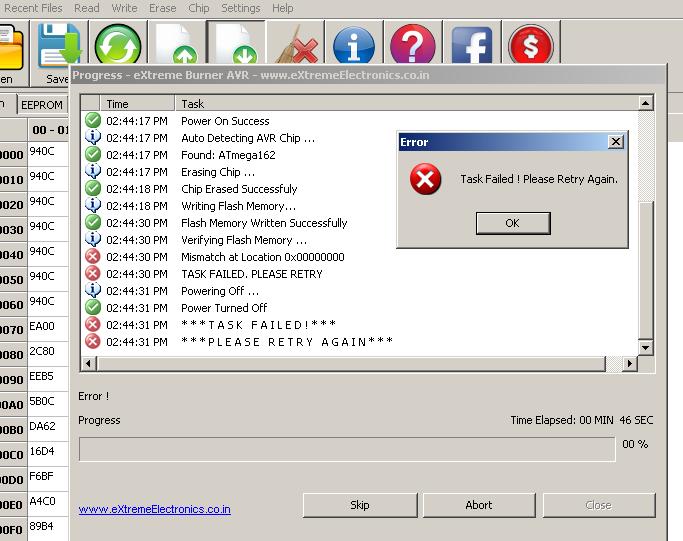Click hex cell 16D4 in row 00C0
This screenshot has height=541, width=683.
[x=48, y=454]
